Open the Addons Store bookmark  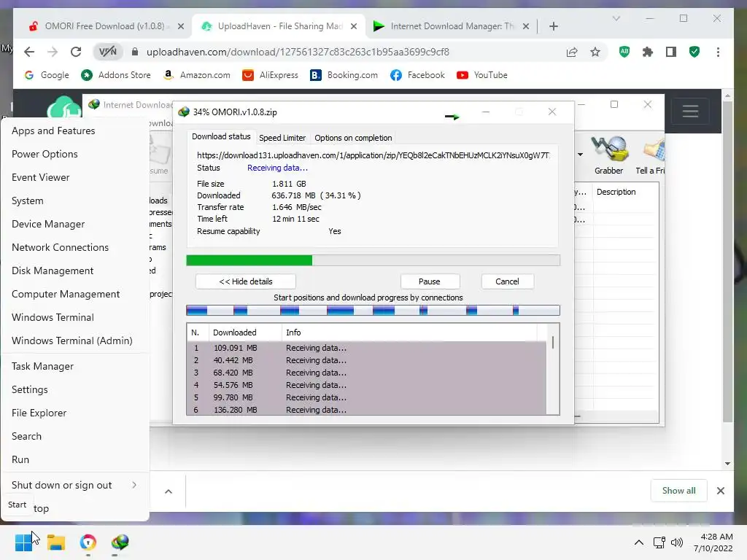pos(116,75)
